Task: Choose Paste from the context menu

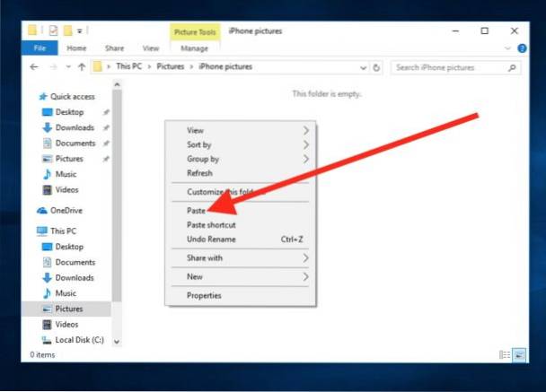Action: click(196, 211)
